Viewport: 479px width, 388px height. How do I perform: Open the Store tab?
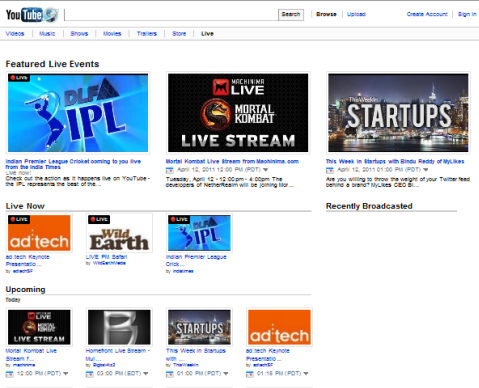click(179, 34)
